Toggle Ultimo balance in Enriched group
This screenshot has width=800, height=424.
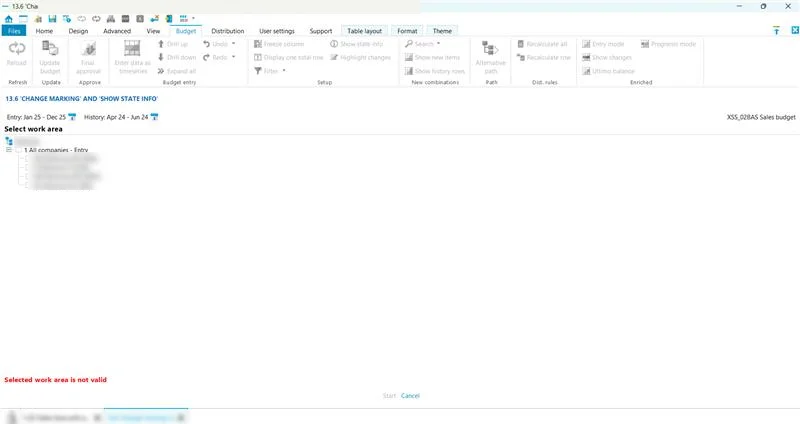[x=608, y=71]
